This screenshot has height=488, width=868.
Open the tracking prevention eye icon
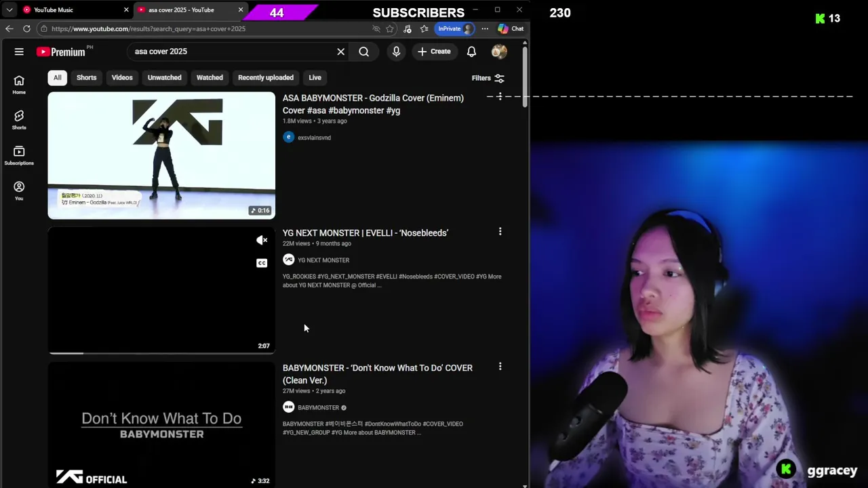(x=376, y=28)
